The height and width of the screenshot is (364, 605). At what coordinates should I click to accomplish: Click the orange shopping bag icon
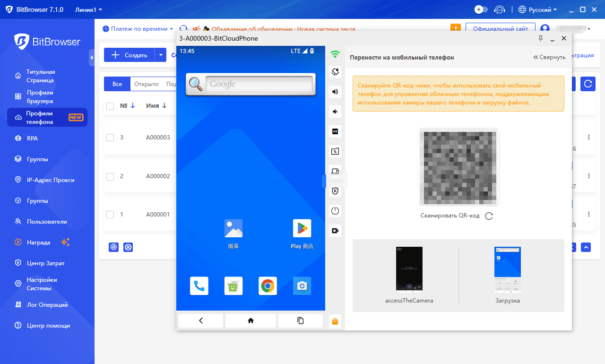[x=335, y=321]
